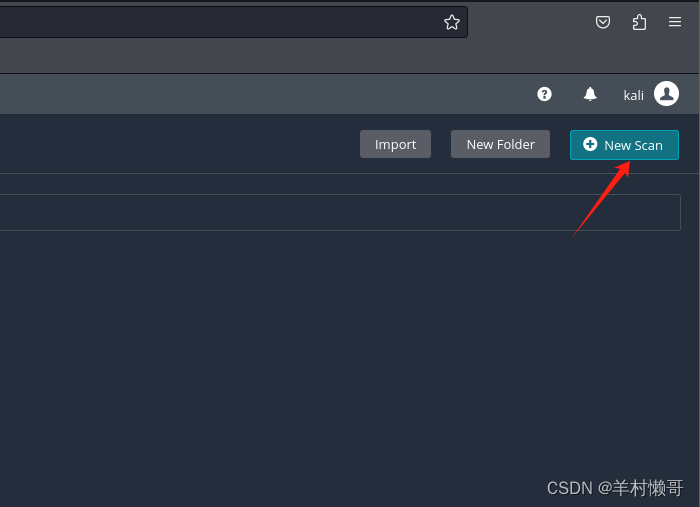Save page to Pocket icon

click(x=603, y=22)
